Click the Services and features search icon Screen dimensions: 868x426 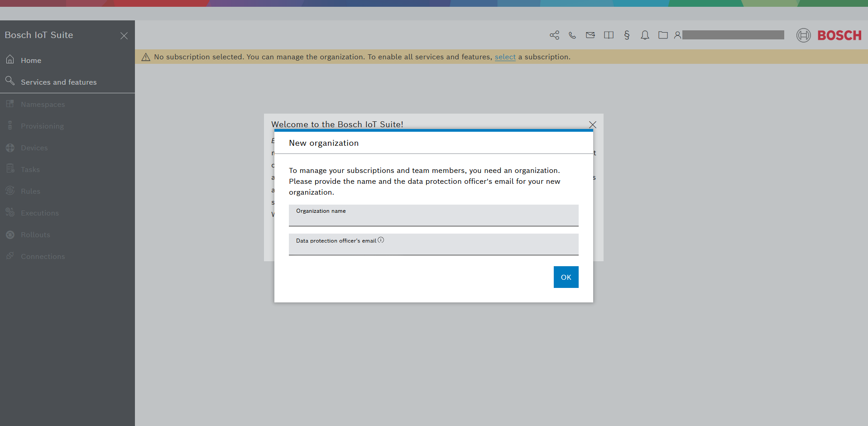[x=10, y=81]
